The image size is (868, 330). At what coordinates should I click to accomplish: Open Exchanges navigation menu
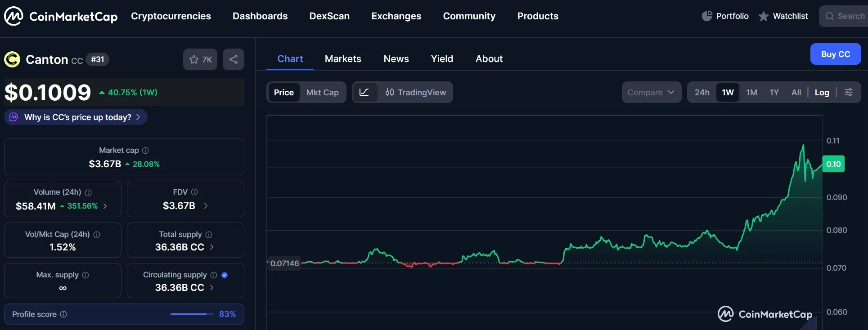[x=396, y=16]
